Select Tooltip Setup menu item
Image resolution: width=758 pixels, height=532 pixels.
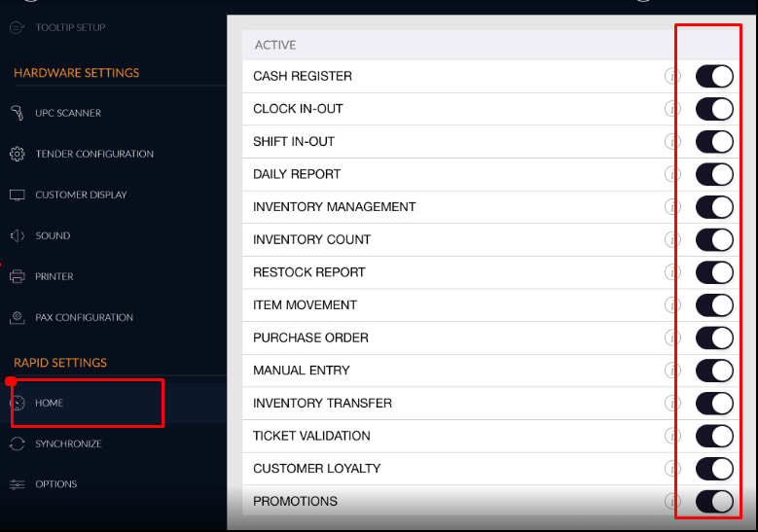[x=70, y=27]
